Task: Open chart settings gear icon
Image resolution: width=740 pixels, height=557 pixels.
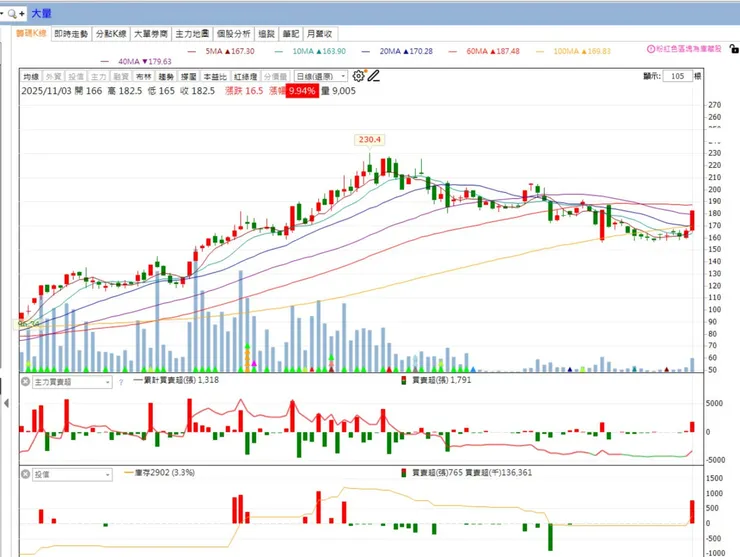Action: 359,76
